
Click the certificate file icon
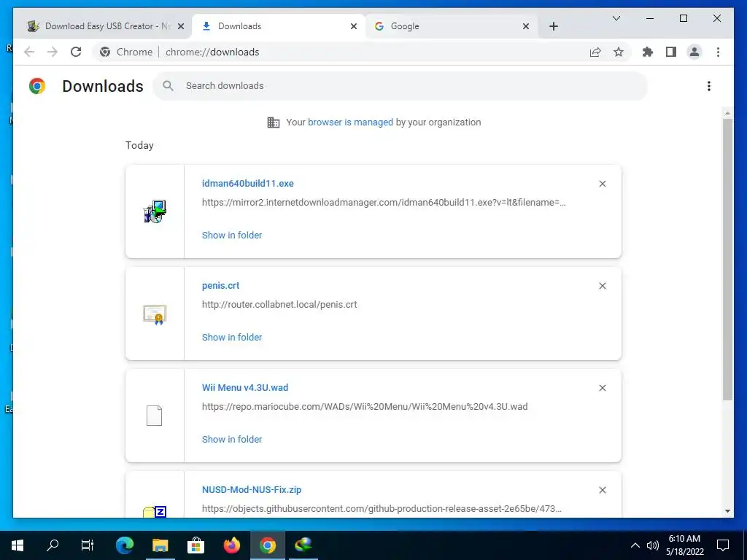click(x=155, y=314)
